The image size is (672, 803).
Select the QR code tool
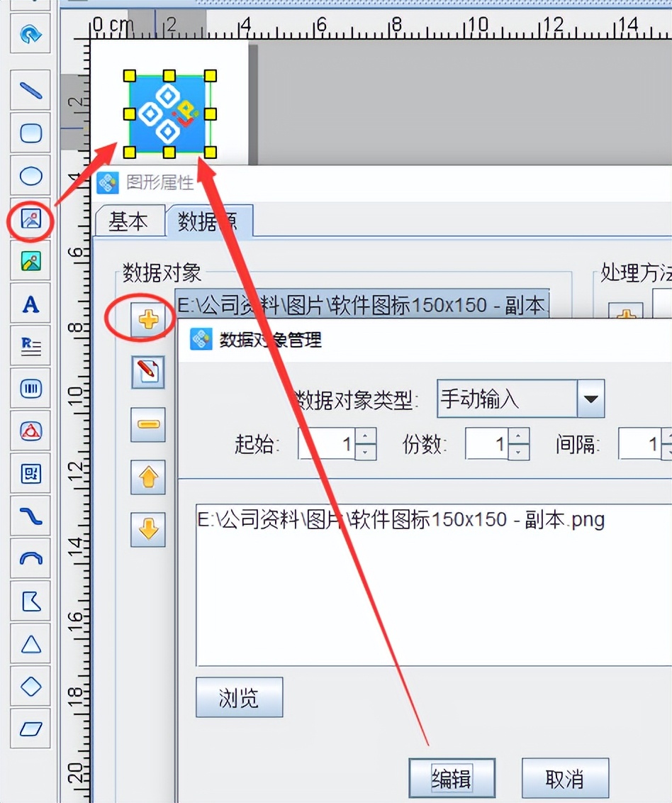(30, 474)
